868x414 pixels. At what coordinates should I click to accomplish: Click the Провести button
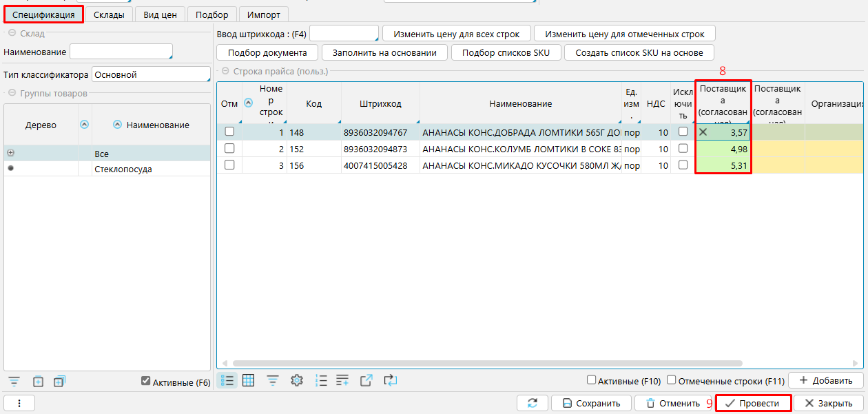(753, 403)
